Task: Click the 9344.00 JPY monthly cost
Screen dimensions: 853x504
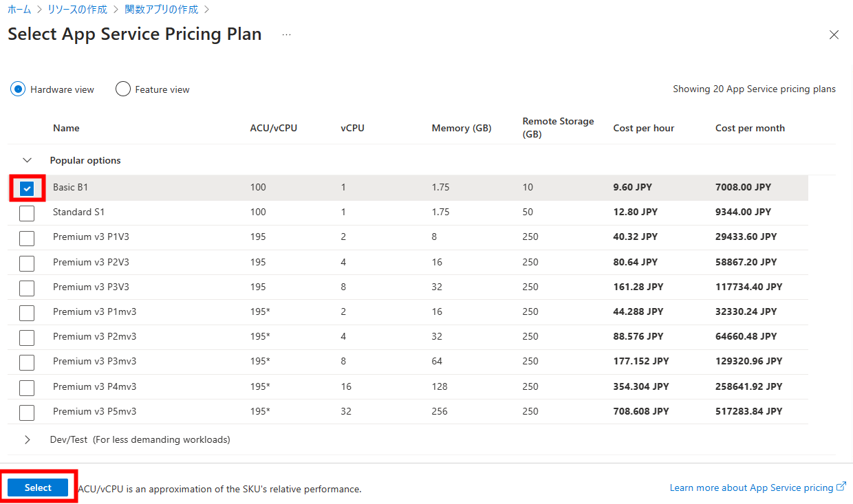Action: (743, 212)
